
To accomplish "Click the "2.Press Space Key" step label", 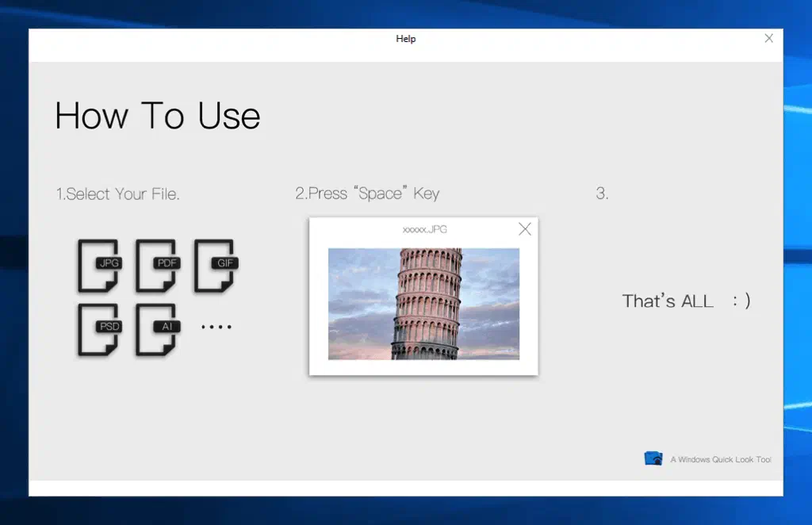I will coord(367,194).
